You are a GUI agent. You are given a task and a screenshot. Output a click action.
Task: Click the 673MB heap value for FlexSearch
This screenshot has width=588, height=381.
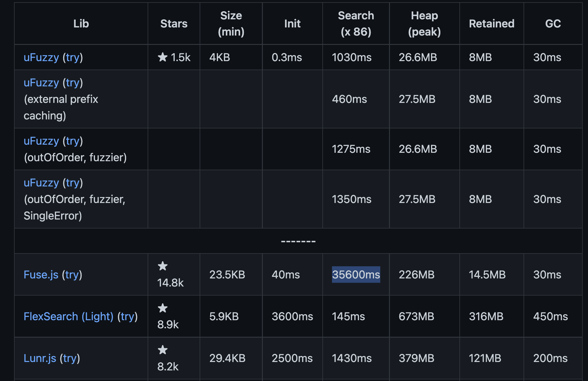coord(416,316)
